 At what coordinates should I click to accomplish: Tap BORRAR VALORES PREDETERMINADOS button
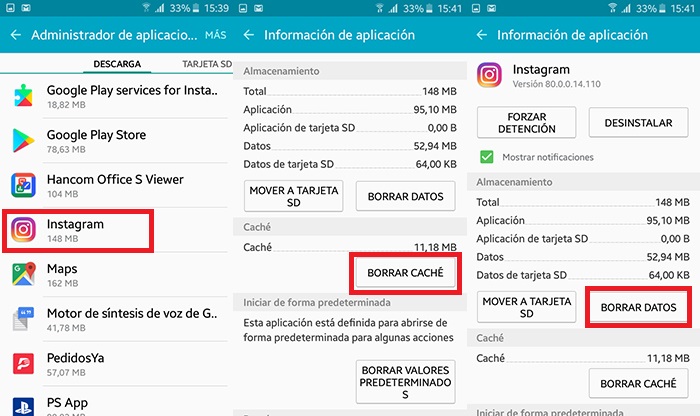click(405, 382)
